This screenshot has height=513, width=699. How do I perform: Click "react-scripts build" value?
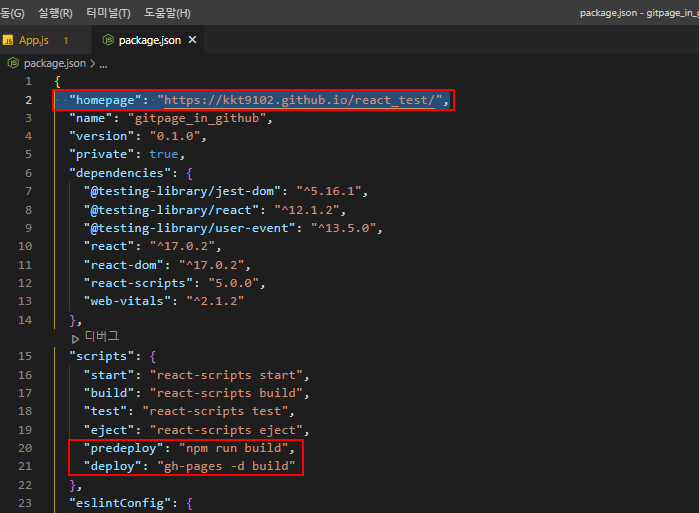[226, 393]
